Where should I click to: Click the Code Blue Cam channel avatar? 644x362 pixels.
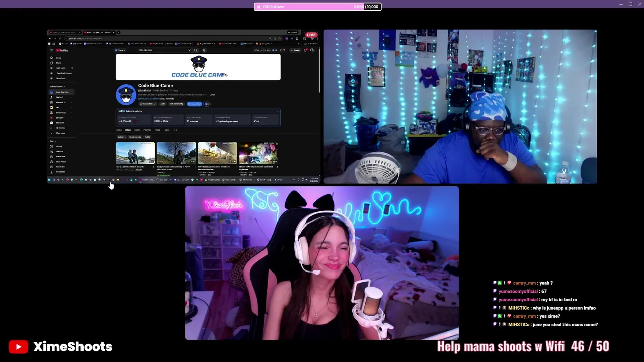pyautogui.click(x=126, y=95)
